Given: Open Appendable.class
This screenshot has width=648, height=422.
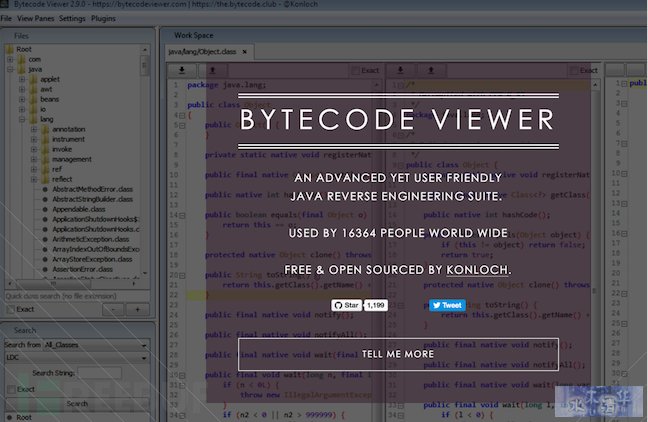Looking at the screenshot, I should point(79,209).
